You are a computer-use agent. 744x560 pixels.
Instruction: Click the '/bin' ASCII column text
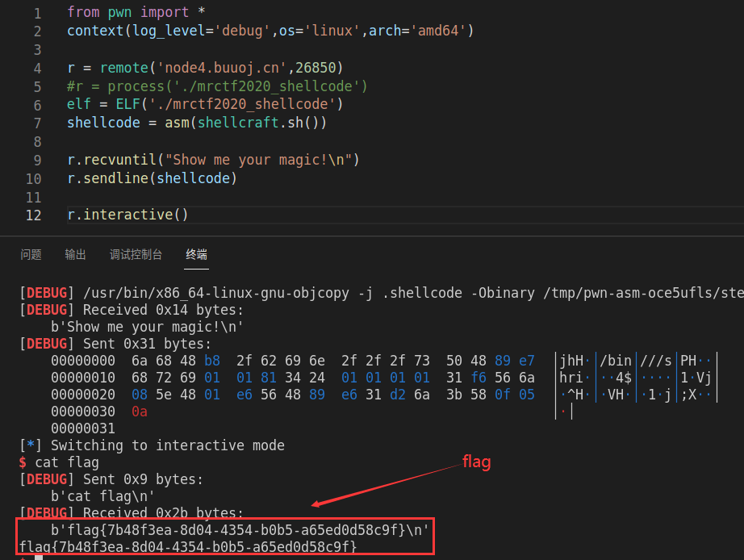(616, 361)
